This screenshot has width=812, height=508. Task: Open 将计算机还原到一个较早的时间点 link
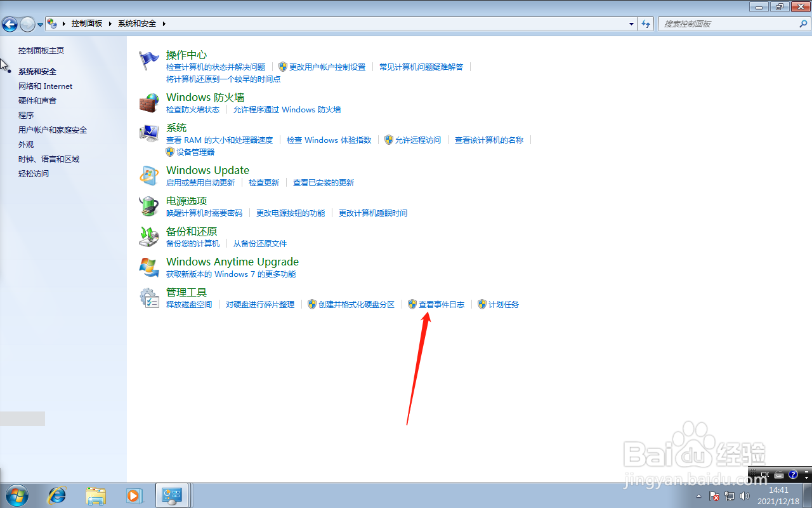coord(223,79)
